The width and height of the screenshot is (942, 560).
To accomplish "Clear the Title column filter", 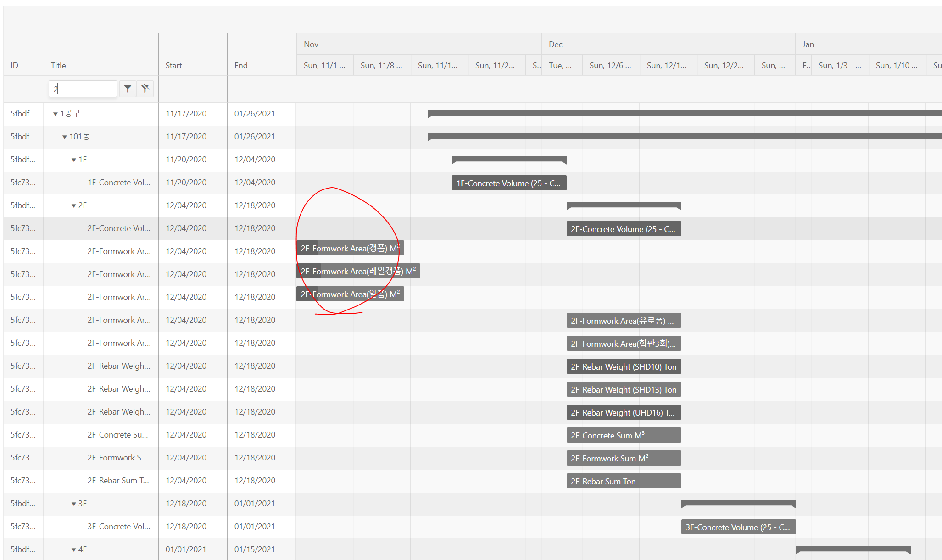I will (145, 89).
